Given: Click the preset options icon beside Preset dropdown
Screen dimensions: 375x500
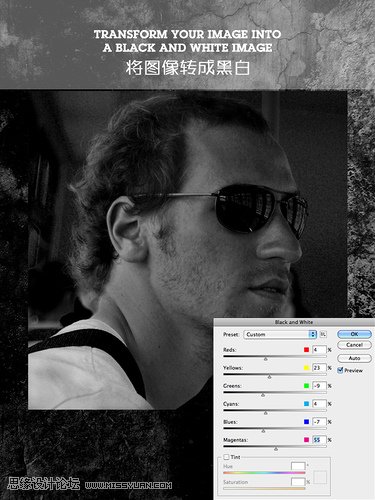Looking at the screenshot, I should [323, 334].
